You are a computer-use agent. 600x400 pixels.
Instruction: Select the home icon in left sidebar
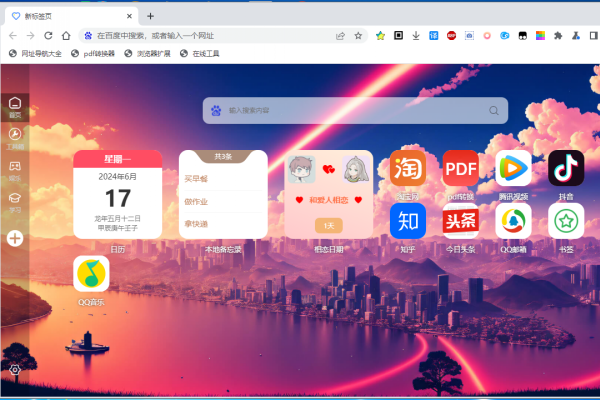pyautogui.click(x=15, y=107)
